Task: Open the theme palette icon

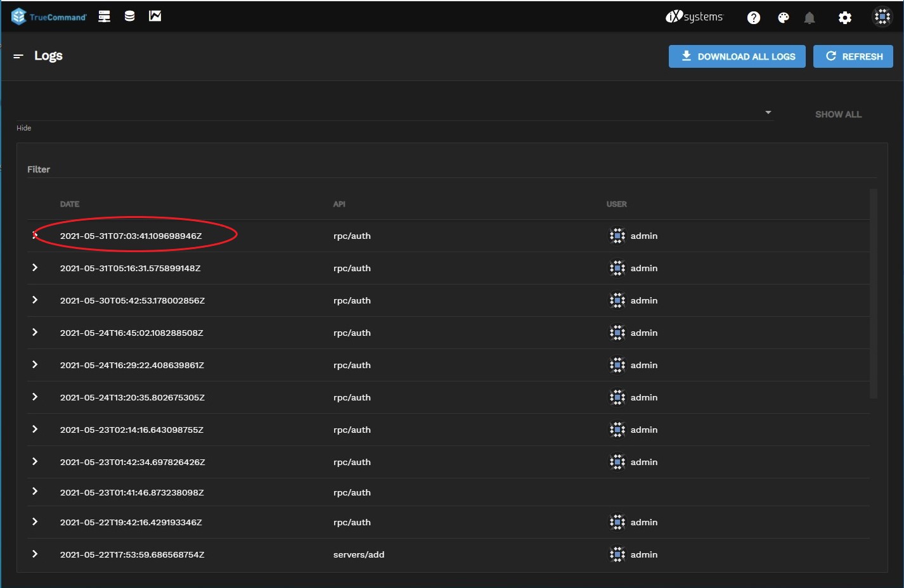Action: click(784, 18)
